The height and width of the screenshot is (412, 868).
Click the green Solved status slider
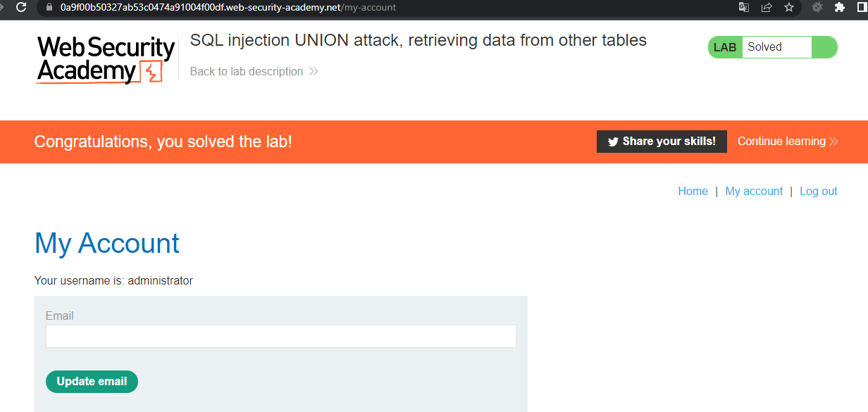[824, 46]
